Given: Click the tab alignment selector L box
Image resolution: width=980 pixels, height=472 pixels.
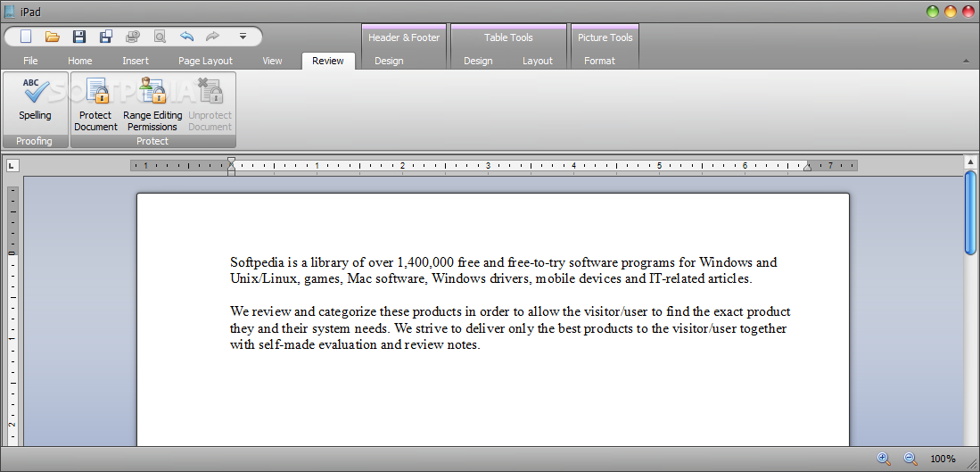Looking at the screenshot, I should click(13, 166).
